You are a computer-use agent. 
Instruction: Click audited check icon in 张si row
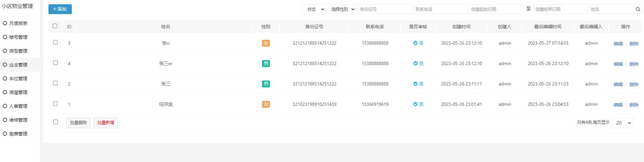(x=415, y=43)
